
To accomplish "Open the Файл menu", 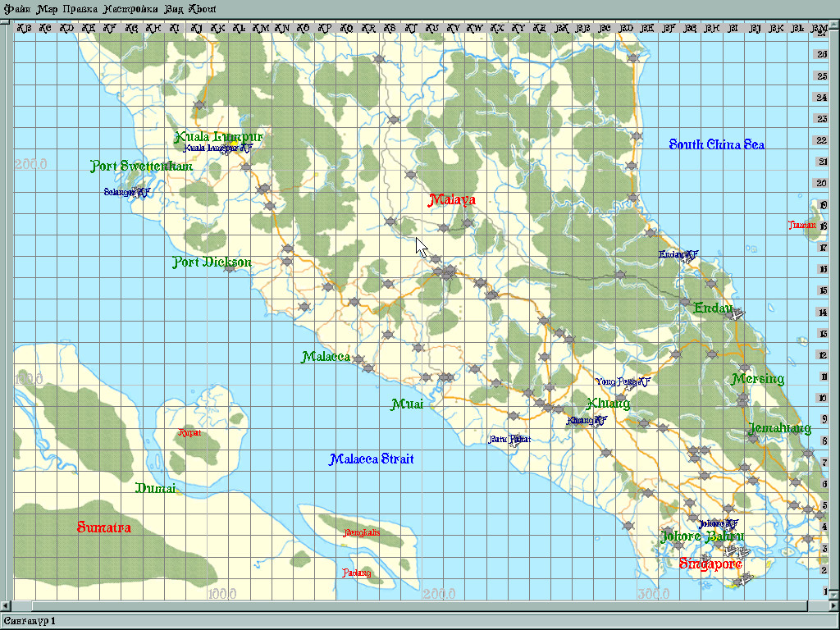I will [17, 9].
